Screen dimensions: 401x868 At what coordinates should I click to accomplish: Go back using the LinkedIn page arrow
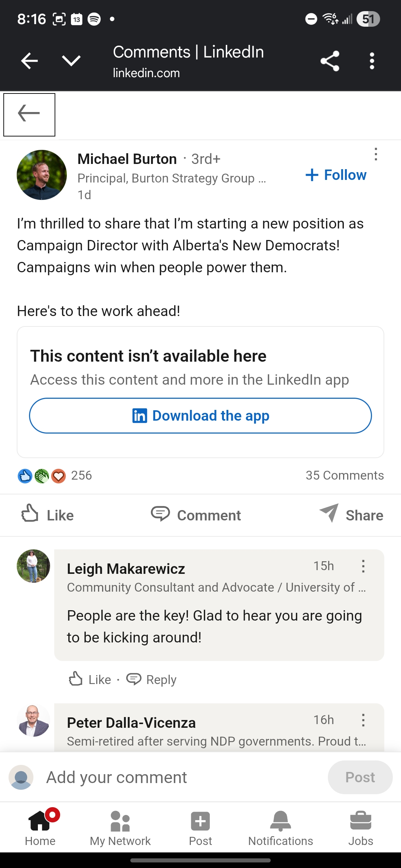(29, 114)
